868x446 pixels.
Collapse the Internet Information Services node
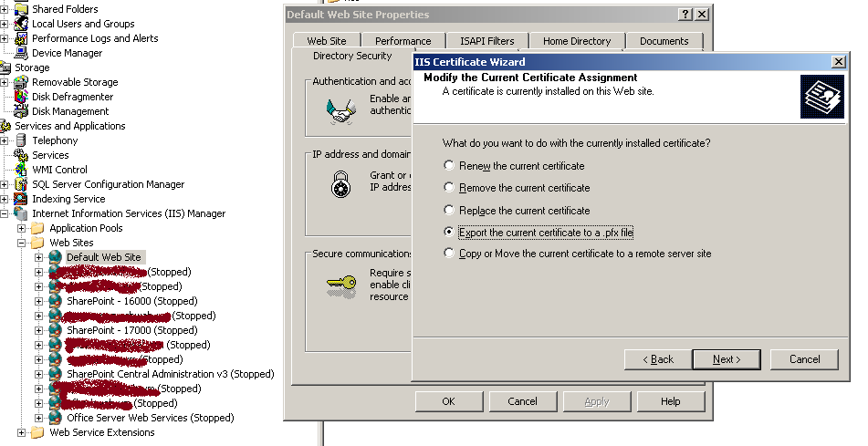pos(4,213)
